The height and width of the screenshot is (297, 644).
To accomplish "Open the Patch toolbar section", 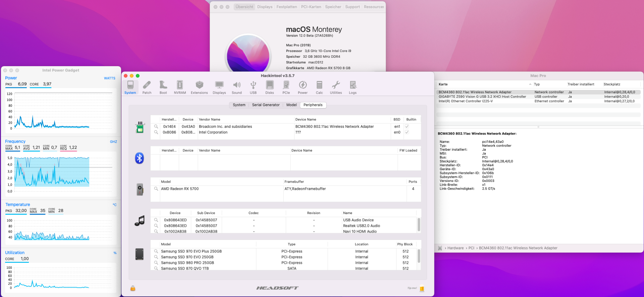I will tap(147, 87).
